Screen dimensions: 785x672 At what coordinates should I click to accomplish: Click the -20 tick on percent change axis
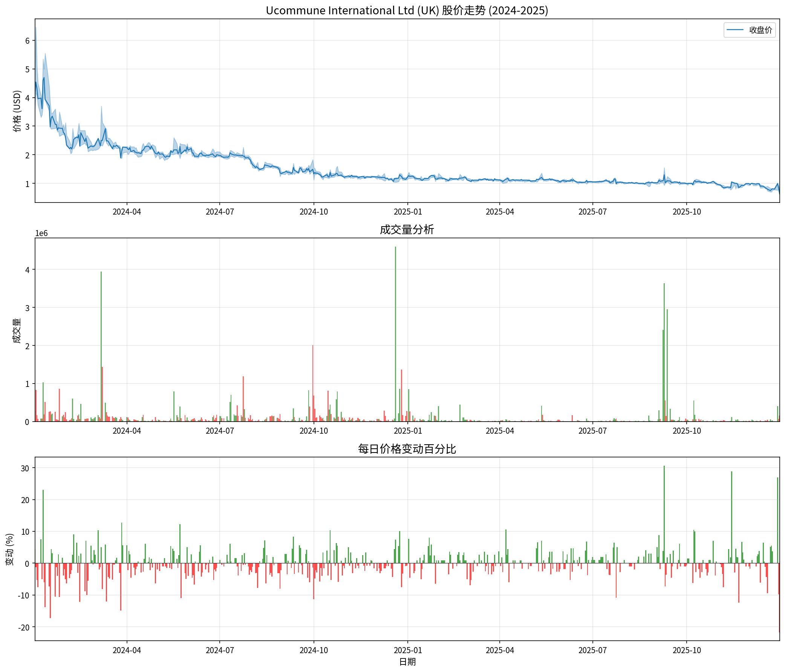point(24,628)
